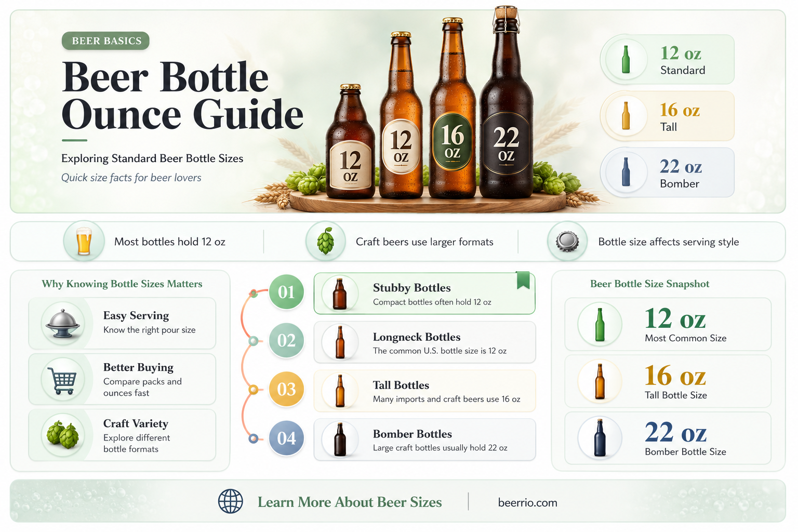Viewport: 798px width, 532px height.
Task: Click the '16 oz' text above Tall
Action: (680, 110)
